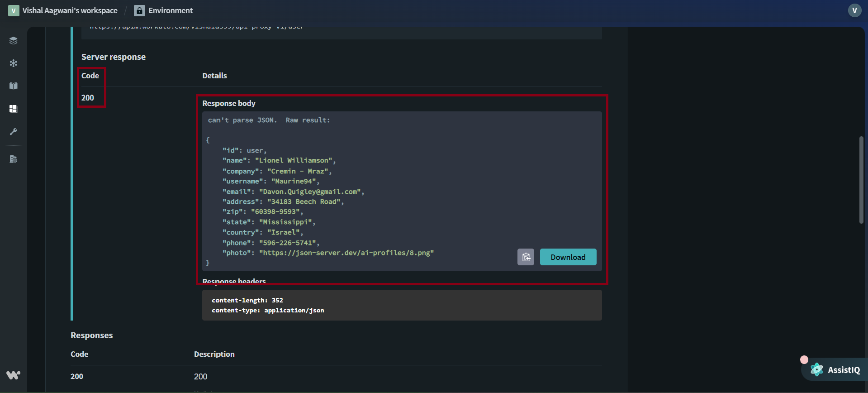868x393 pixels.
Task: Click the page vertical scrollbar
Action: [x=861, y=180]
